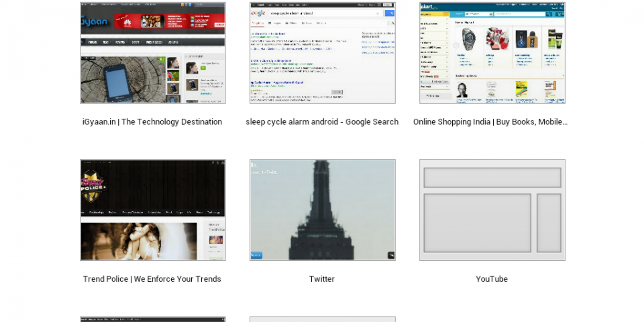Image resolution: width=644 pixels, height=322 pixels.
Task: Click the Google logo in search thumbnail
Action: 258,13
